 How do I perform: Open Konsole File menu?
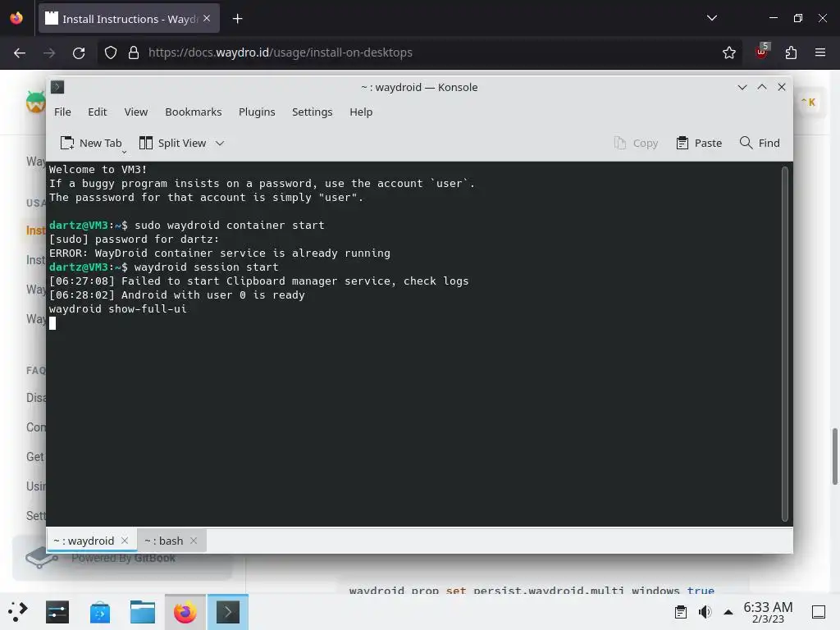coord(62,112)
